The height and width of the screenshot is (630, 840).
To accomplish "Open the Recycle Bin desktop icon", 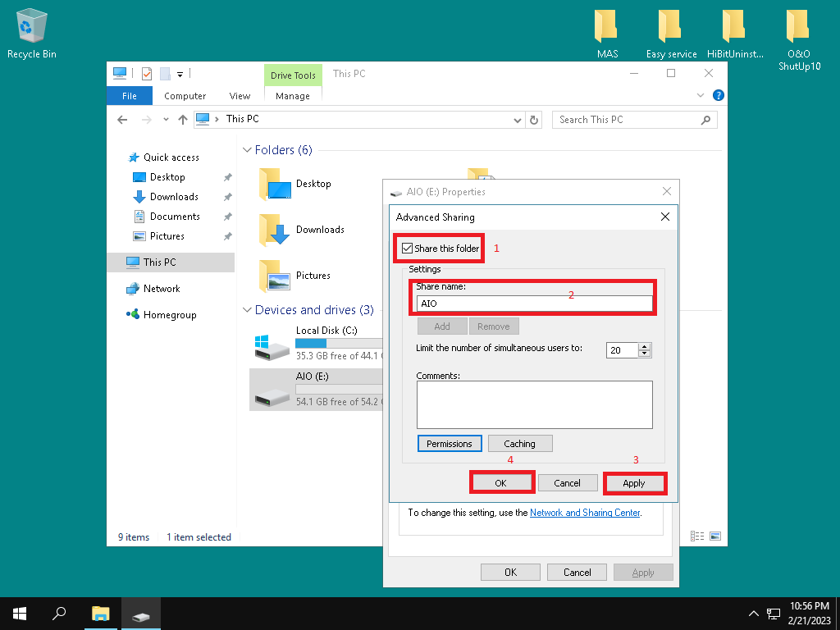I will pyautogui.click(x=31, y=33).
